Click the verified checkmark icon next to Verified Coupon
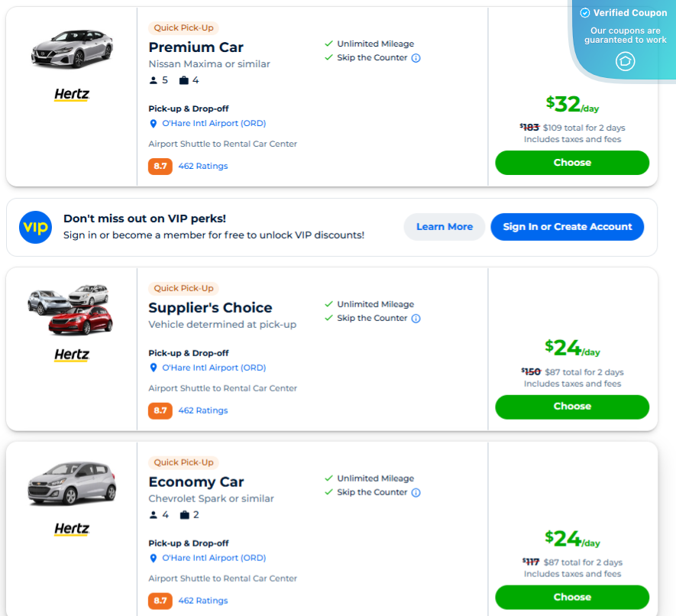The height and width of the screenshot is (616, 676). pyautogui.click(x=584, y=12)
